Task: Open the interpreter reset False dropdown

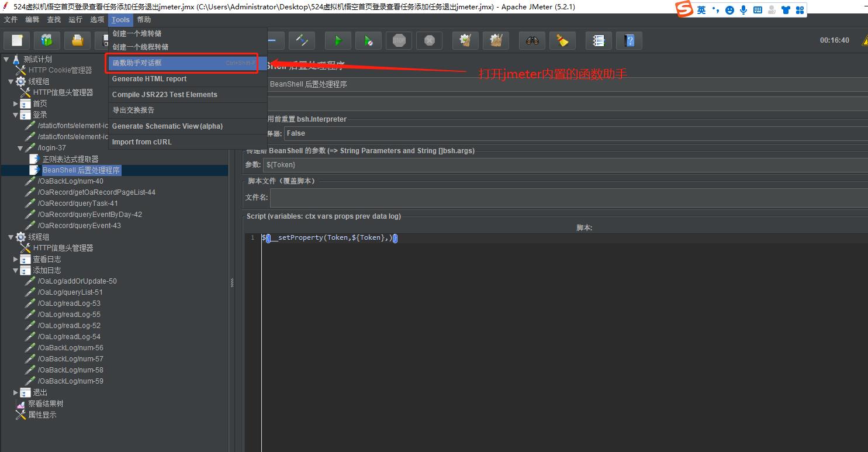Action: [x=576, y=133]
